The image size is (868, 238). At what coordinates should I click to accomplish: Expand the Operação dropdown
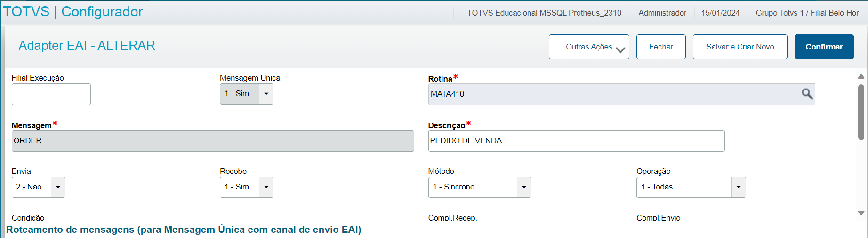point(738,187)
